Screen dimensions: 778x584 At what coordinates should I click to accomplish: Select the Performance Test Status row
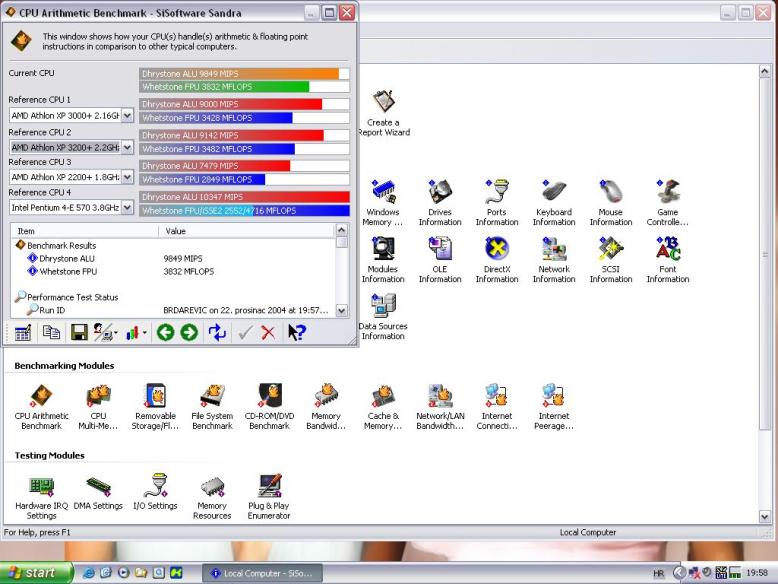click(x=173, y=297)
